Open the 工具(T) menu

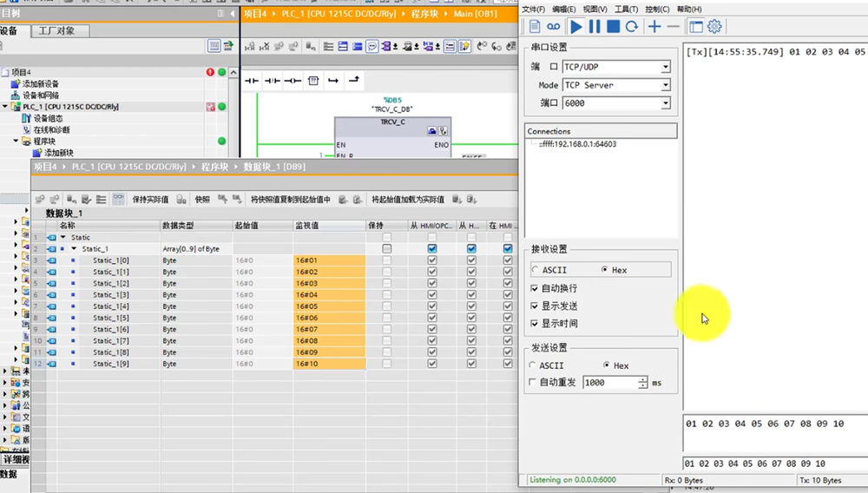tap(626, 9)
